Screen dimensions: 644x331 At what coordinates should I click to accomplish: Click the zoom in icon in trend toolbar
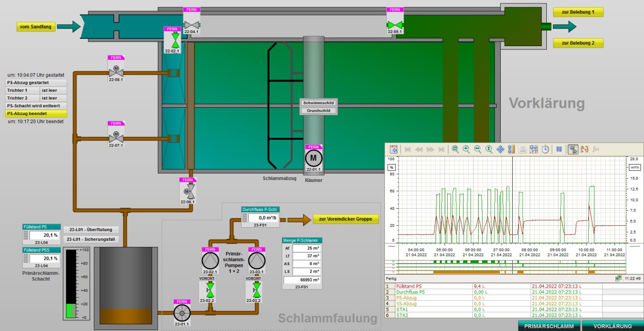[x=466, y=149]
